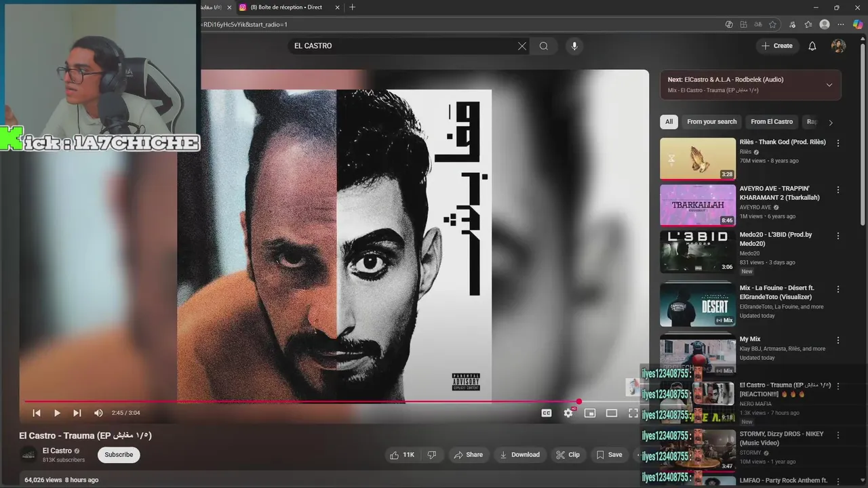This screenshot has width=868, height=488.
Task: Open the browser split screen icon
Action: tap(744, 24)
